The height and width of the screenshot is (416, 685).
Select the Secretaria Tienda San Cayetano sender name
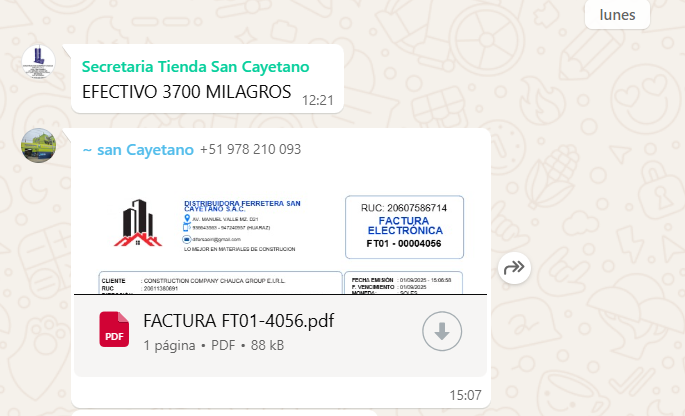coord(195,67)
